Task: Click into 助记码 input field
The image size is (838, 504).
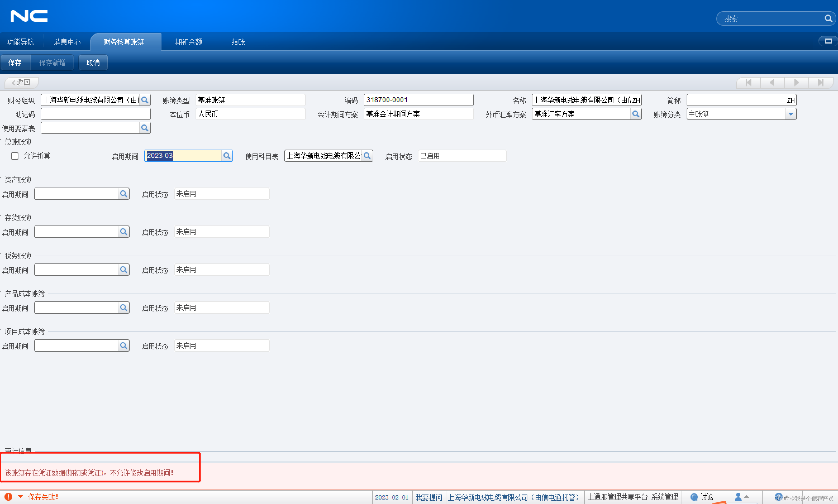Action: (x=96, y=114)
